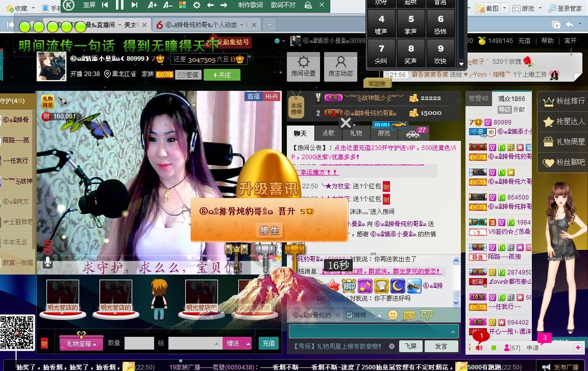Screen dimensions: 588x371
Task: Click the gift quantity input field
Action: (139, 343)
